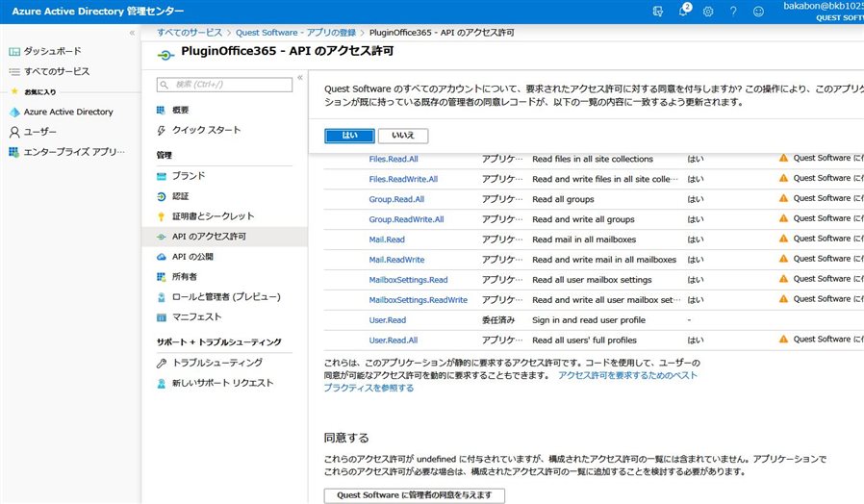This screenshot has width=864, height=504.
Task: Click the Azure Active Directory diamond icon
Action: pyautogui.click(x=14, y=112)
